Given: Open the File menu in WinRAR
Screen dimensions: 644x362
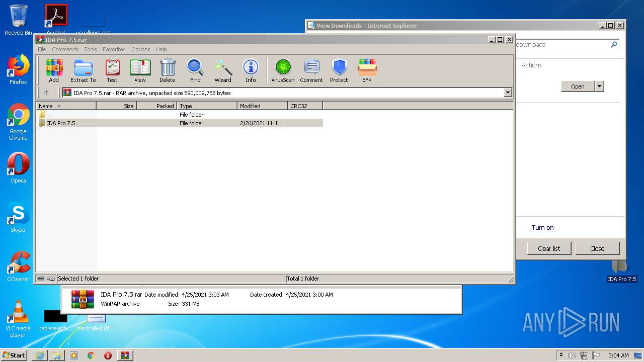Looking at the screenshot, I should [x=42, y=49].
